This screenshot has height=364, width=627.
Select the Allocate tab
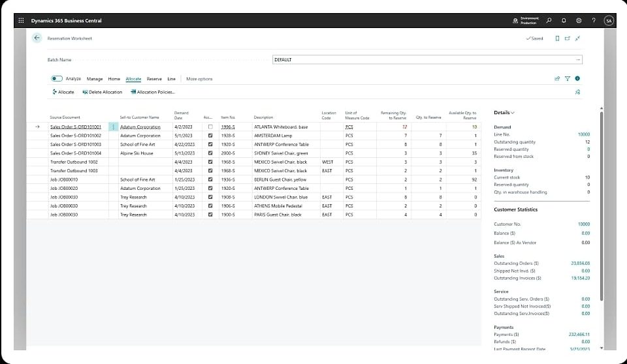(x=133, y=79)
